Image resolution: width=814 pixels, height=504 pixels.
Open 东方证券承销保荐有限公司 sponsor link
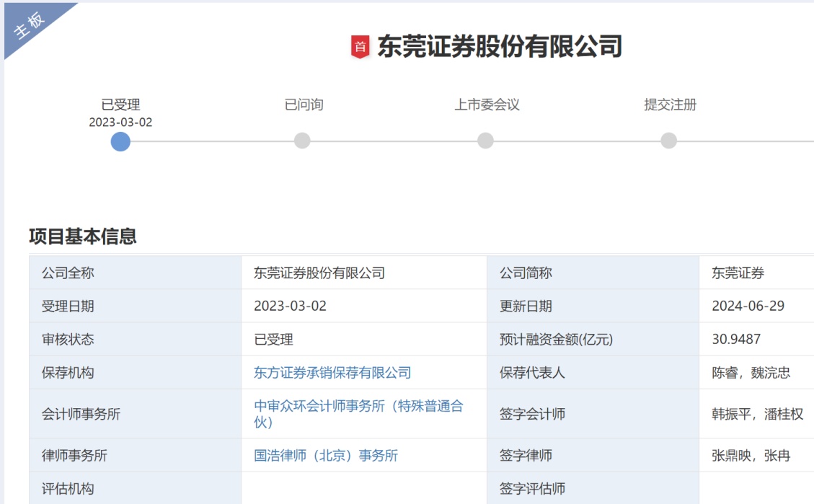point(332,373)
